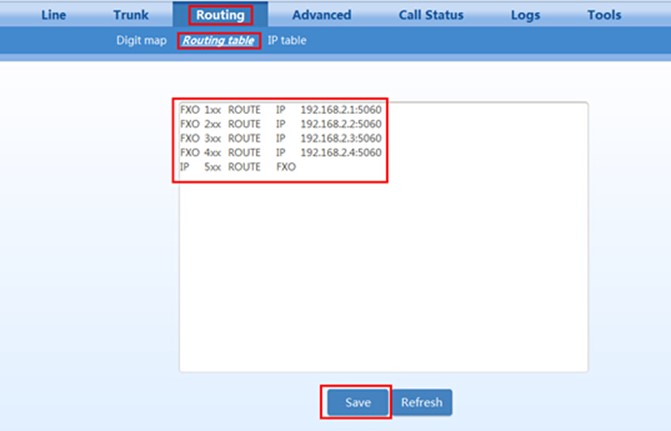
Task: Select the Routing tab
Action: 220,15
